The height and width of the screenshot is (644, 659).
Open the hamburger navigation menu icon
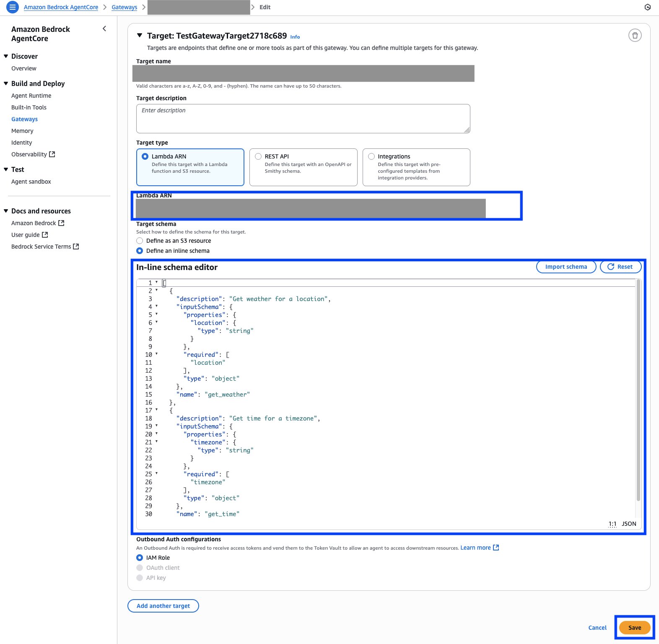pos(13,7)
